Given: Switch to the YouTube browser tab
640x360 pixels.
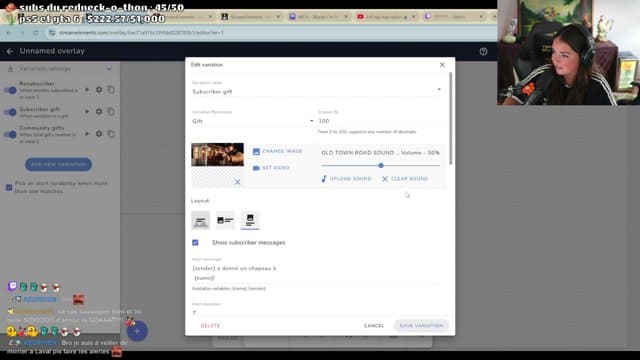Looking at the screenshot, I should (386, 17).
